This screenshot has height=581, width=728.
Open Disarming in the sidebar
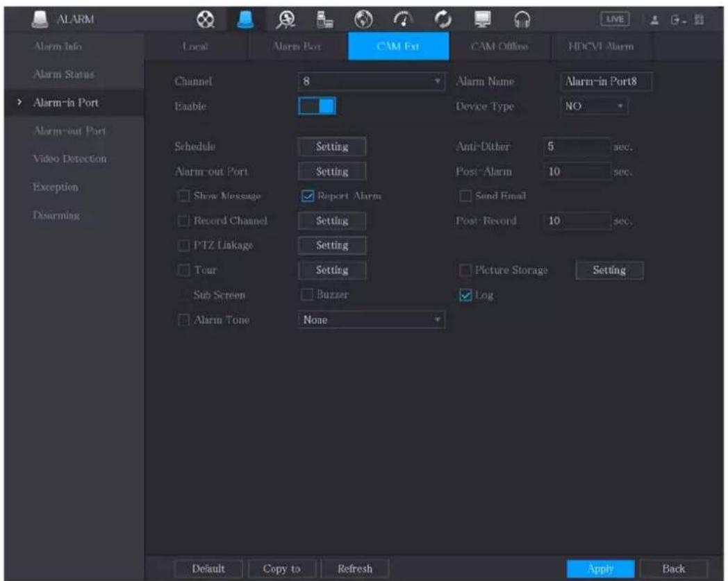(x=56, y=215)
